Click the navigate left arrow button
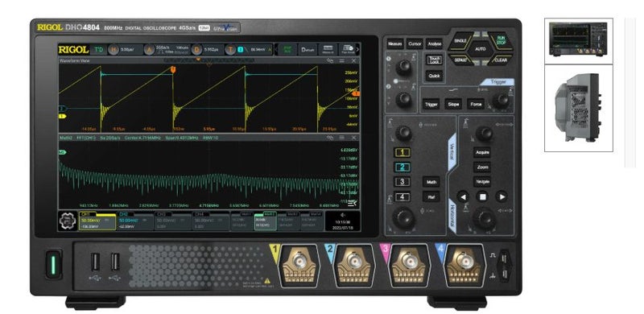The width and height of the screenshot is (644, 314). pyautogui.click(x=464, y=197)
